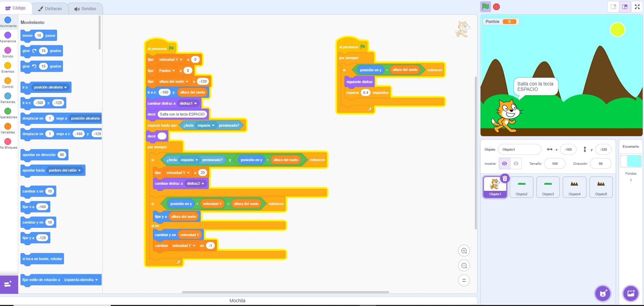Click the 'siguiente disfraz' block
Image resolution: width=644 pixels, height=306 pixels.
359,82
